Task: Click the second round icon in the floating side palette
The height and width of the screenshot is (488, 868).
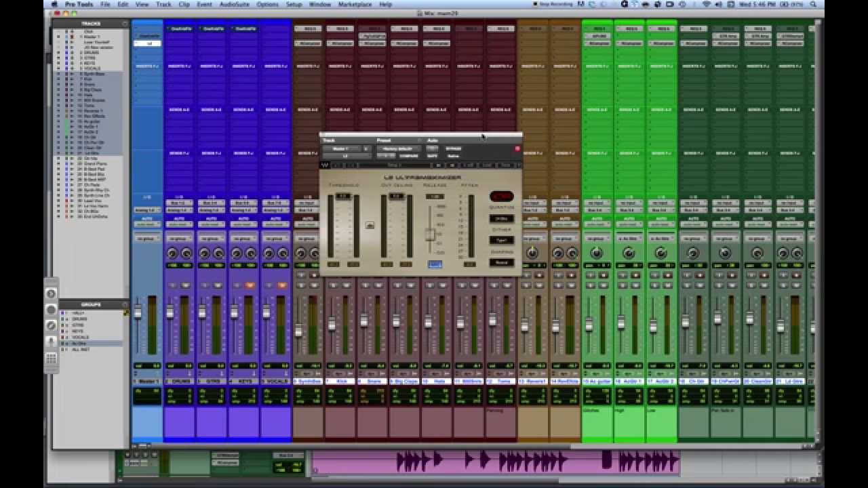Action: (x=51, y=310)
